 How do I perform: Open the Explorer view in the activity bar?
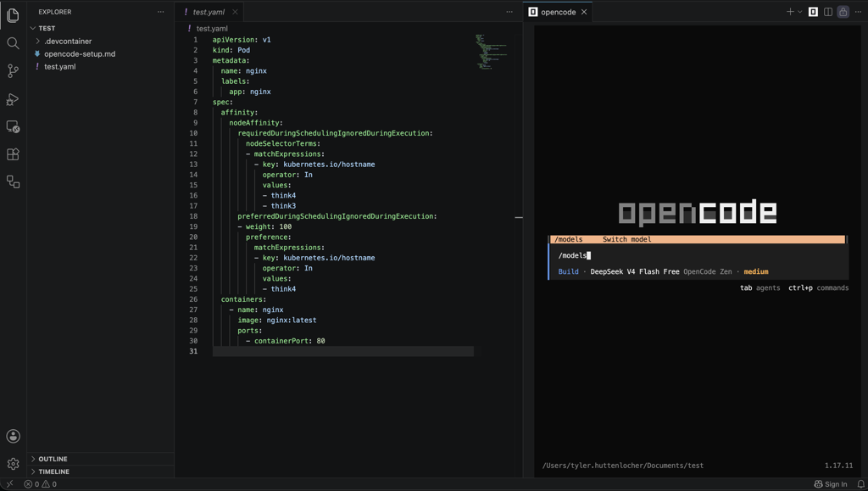13,15
